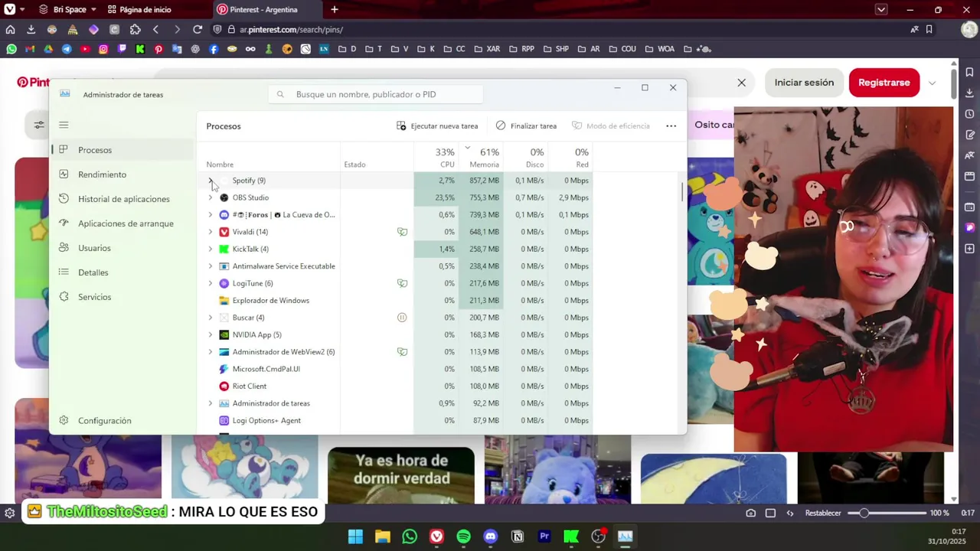Open the RPP bookmarks folder
This screenshot has height=551, width=980.
click(522, 49)
